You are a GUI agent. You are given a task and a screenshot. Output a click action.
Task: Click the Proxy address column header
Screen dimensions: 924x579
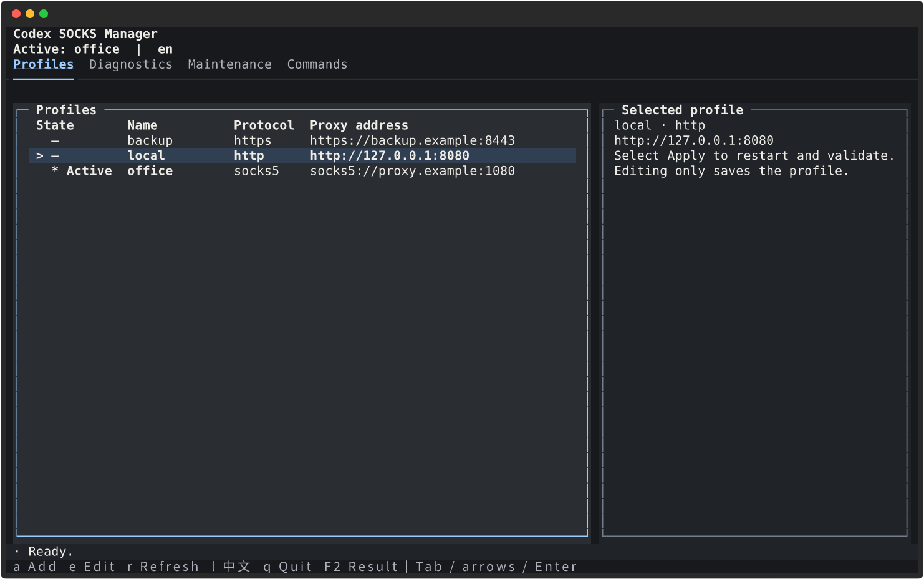[x=359, y=125]
